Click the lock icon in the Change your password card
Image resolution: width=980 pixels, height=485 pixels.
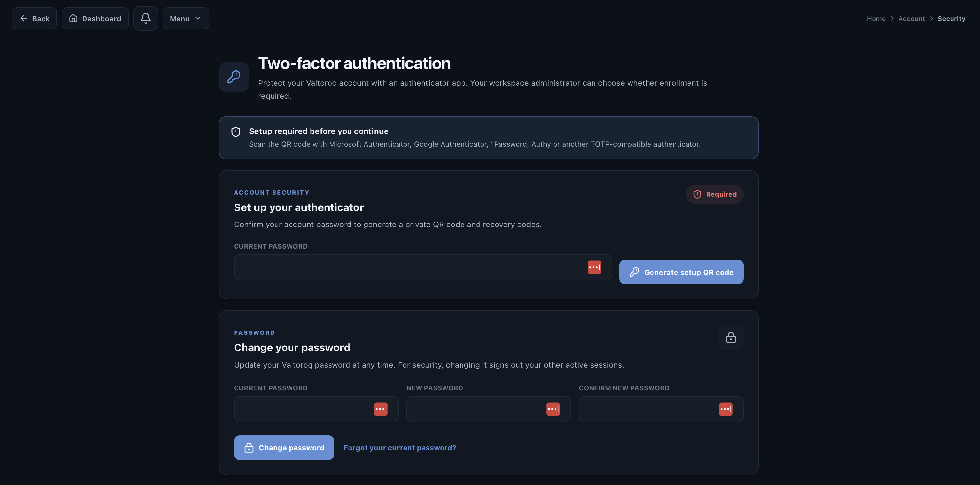coord(731,337)
